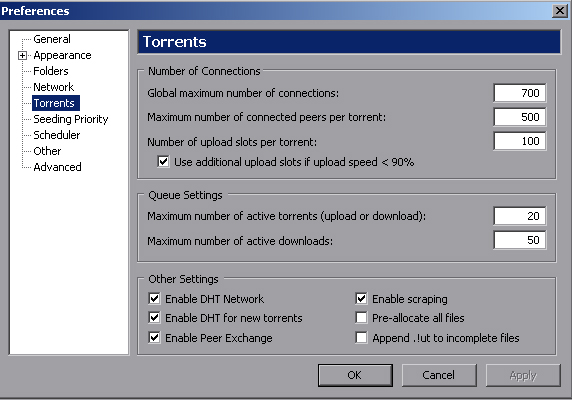Open Seeding Priority settings
The width and height of the screenshot is (572, 400).
click(x=70, y=119)
